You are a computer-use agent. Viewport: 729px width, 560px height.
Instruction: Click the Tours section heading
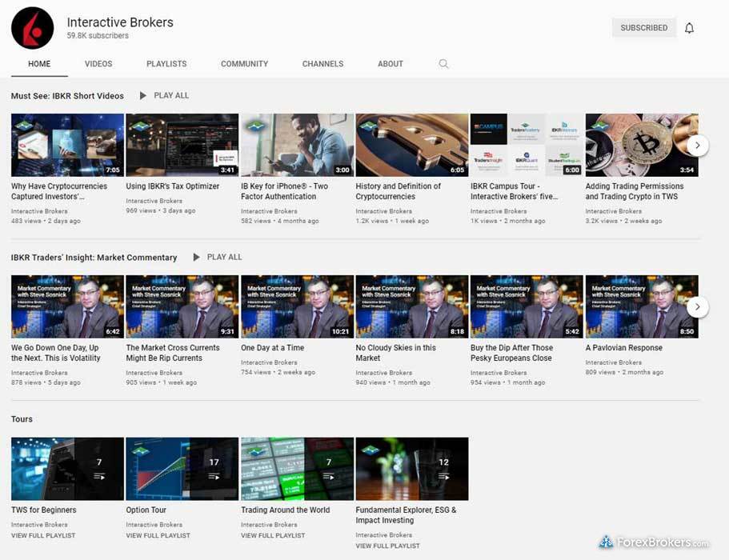tap(22, 418)
